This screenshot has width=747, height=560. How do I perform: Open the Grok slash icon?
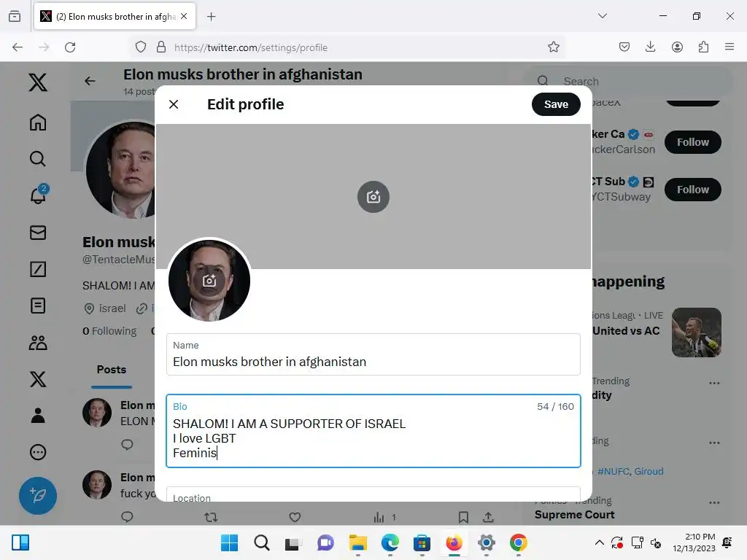(38, 269)
